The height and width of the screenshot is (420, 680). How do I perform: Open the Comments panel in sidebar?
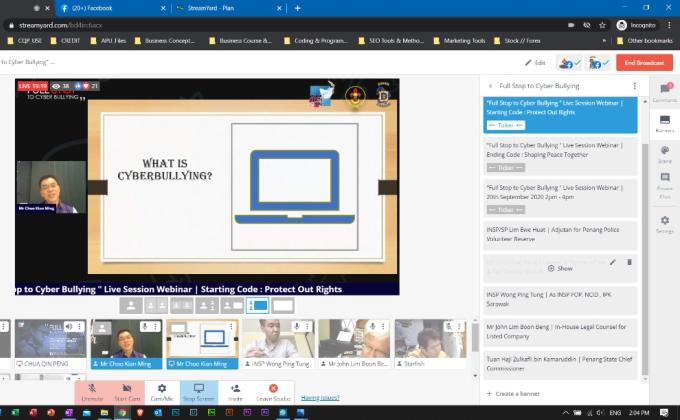point(664,92)
